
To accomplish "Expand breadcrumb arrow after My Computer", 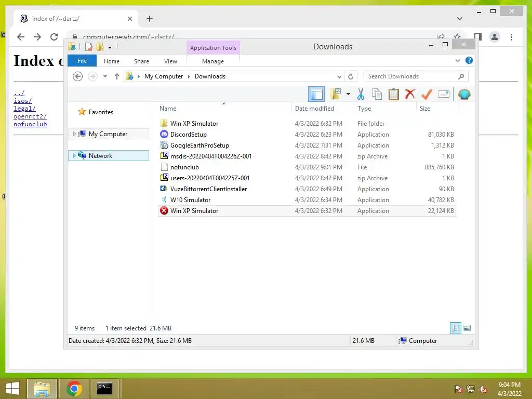I will pos(189,76).
